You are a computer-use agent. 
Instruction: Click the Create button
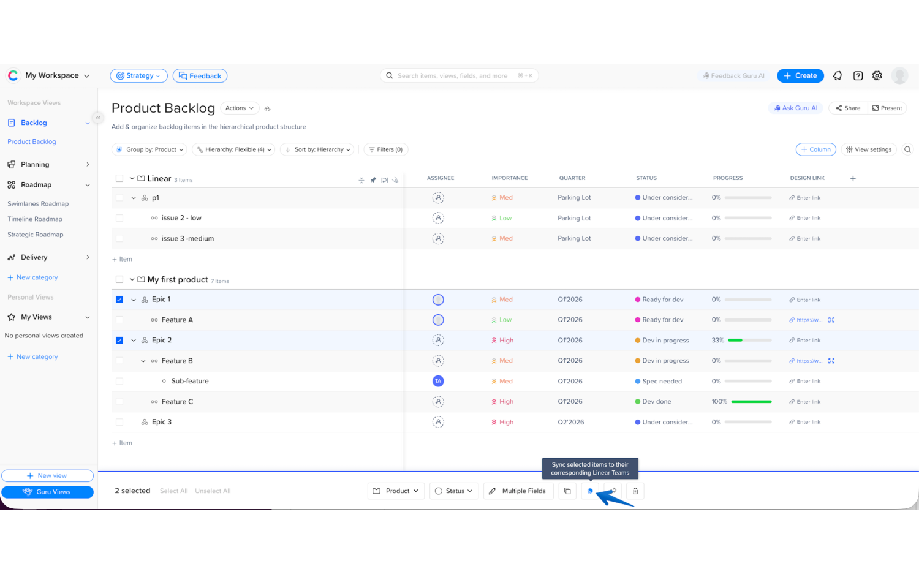(800, 75)
